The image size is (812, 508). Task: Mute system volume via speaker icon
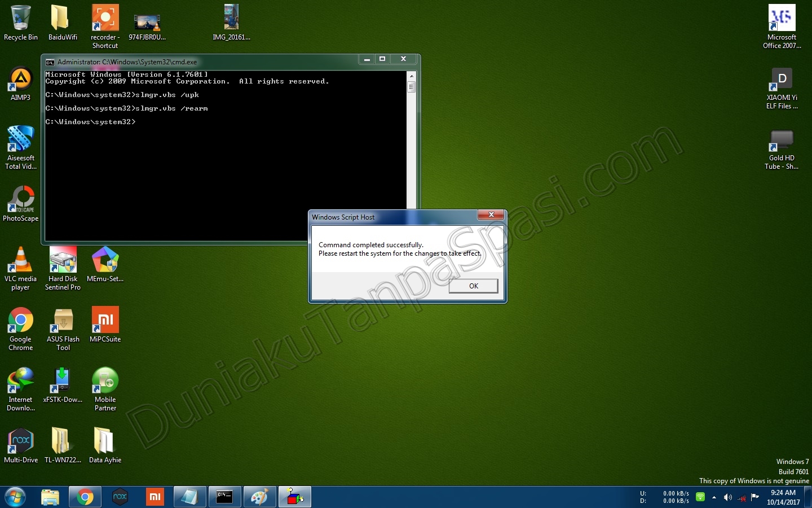coord(727,498)
